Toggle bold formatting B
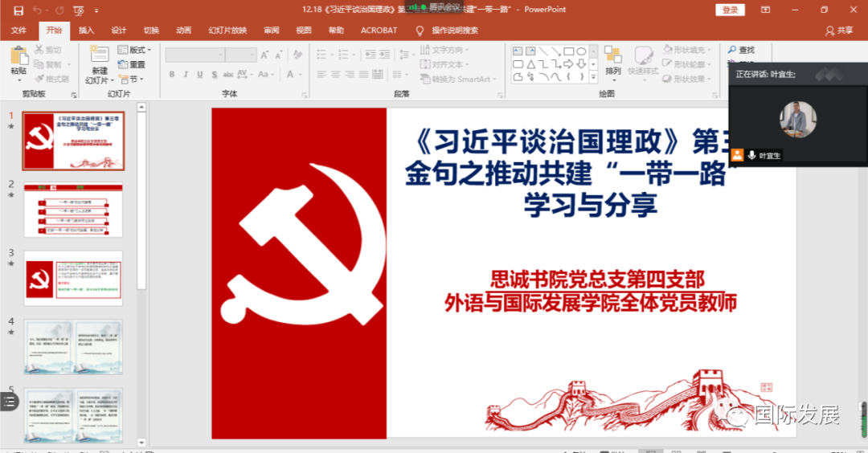868x453 pixels. tap(172, 74)
